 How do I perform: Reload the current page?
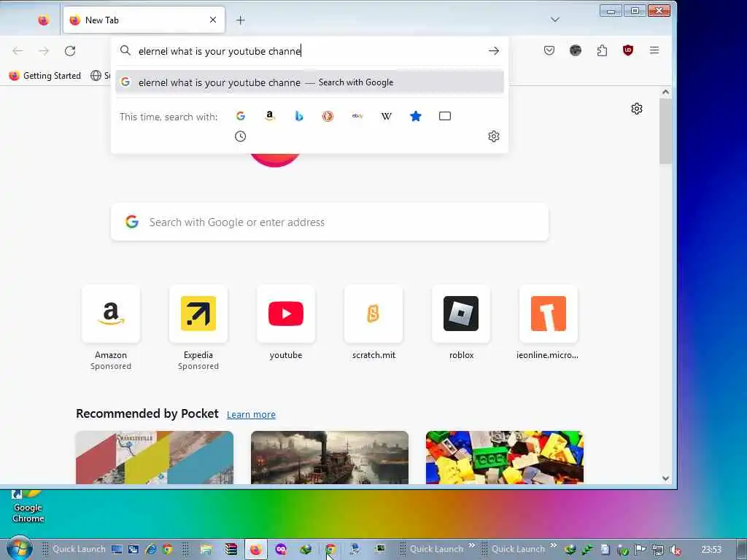(70, 51)
